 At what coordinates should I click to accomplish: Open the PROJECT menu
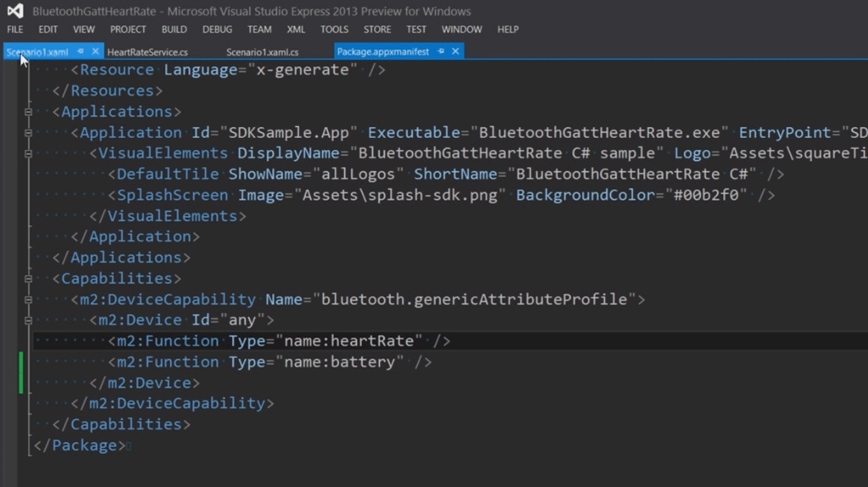pyautogui.click(x=128, y=30)
